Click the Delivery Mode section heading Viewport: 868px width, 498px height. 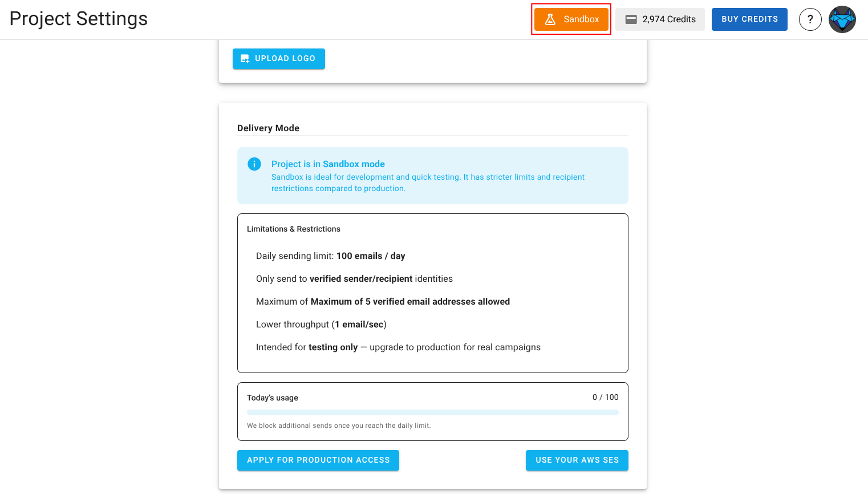(x=268, y=128)
